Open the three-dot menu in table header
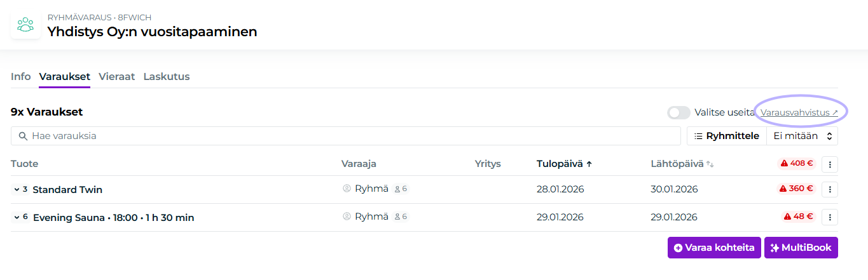Viewport: 868px width, 280px height. pos(829,164)
